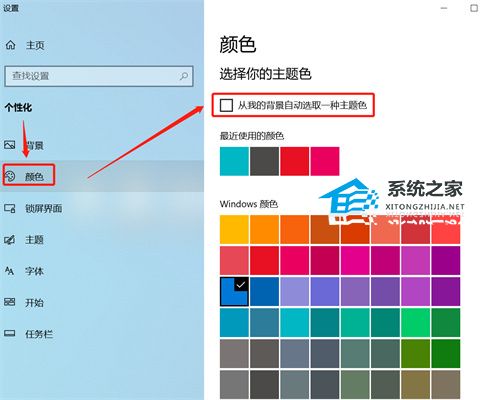Pick the dark gray swatch under 最近使用的颜色
This screenshot has height=400, width=480.
click(264, 161)
